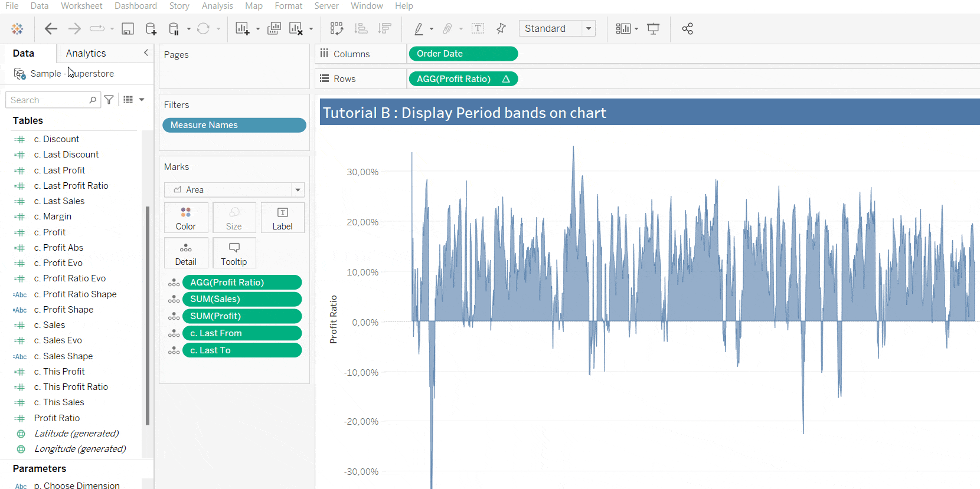Toggle presentation mode
Image resolution: width=980 pixels, height=489 pixels.
pyautogui.click(x=653, y=29)
